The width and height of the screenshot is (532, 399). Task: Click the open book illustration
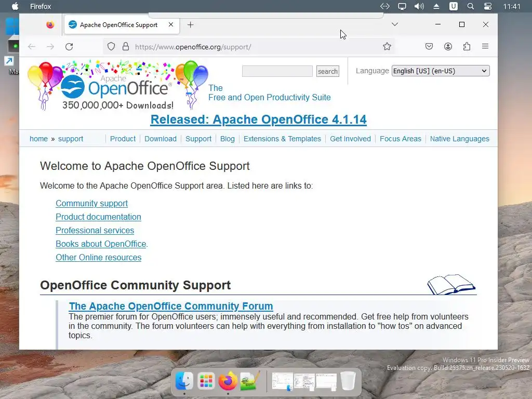[x=451, y=284]
